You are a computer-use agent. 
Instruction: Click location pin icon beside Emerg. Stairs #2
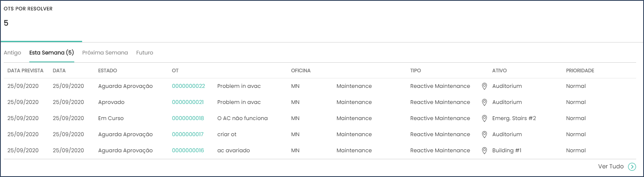click(x=485, y=118)
